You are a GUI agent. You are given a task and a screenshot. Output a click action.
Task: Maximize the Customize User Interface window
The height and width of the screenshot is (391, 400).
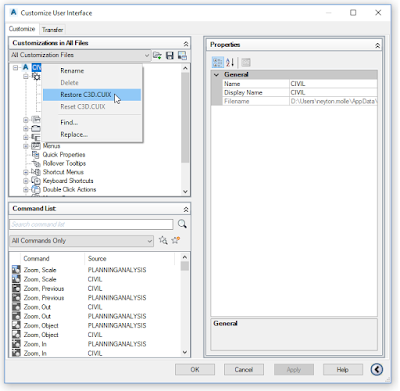tap(353, 13)
